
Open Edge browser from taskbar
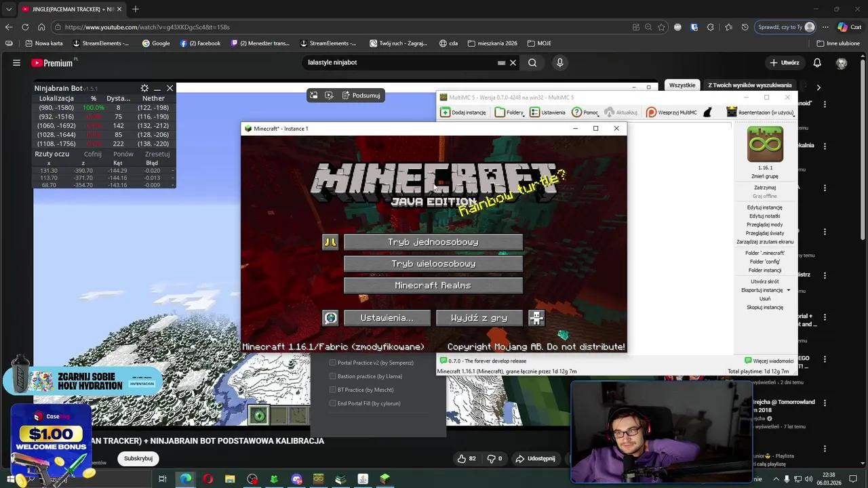point(185,479)
